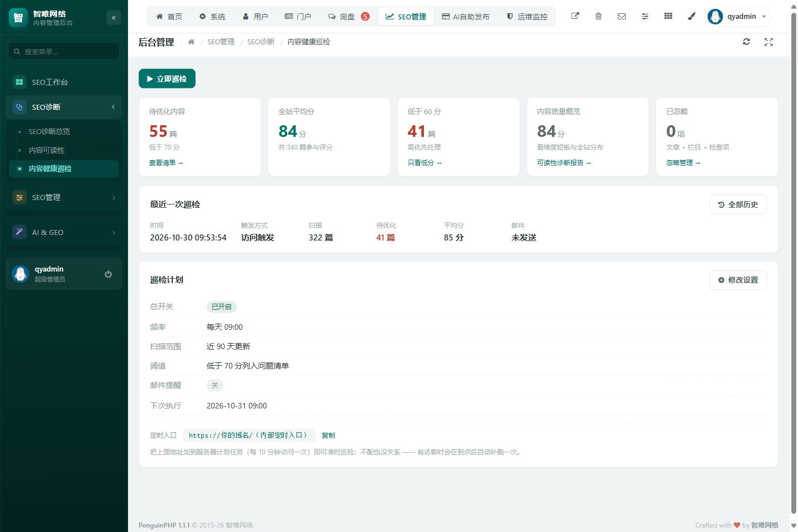
Task: Click 智唯网络 footer link
Action: pyautogui.click(x=765, y=525)
